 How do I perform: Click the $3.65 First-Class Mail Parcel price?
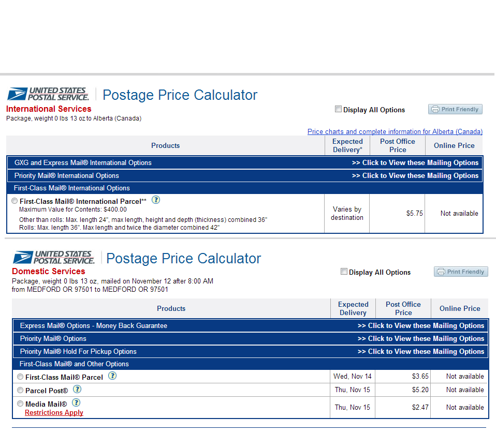pos(420,376)
